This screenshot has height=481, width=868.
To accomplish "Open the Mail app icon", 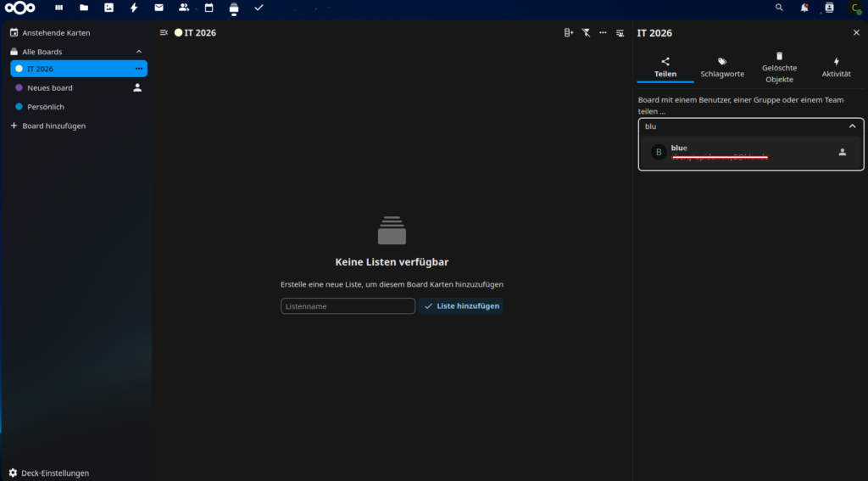I will [x=159, y=8].
